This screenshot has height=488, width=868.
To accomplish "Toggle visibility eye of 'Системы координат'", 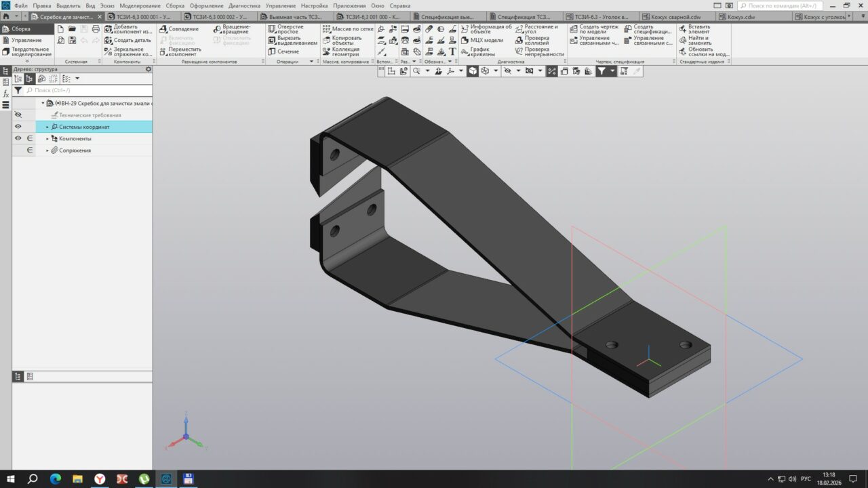I will pyautogui.click(x=18, y=127).
